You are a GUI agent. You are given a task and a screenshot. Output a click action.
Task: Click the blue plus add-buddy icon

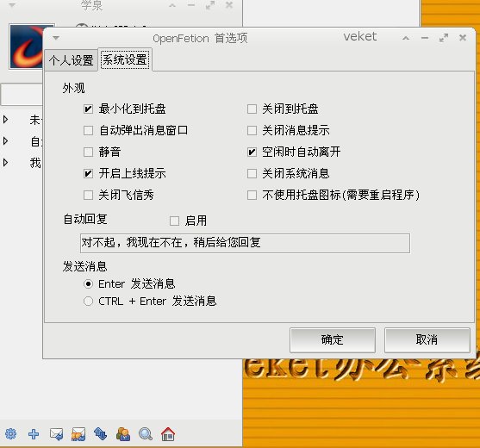pos(34,434)
